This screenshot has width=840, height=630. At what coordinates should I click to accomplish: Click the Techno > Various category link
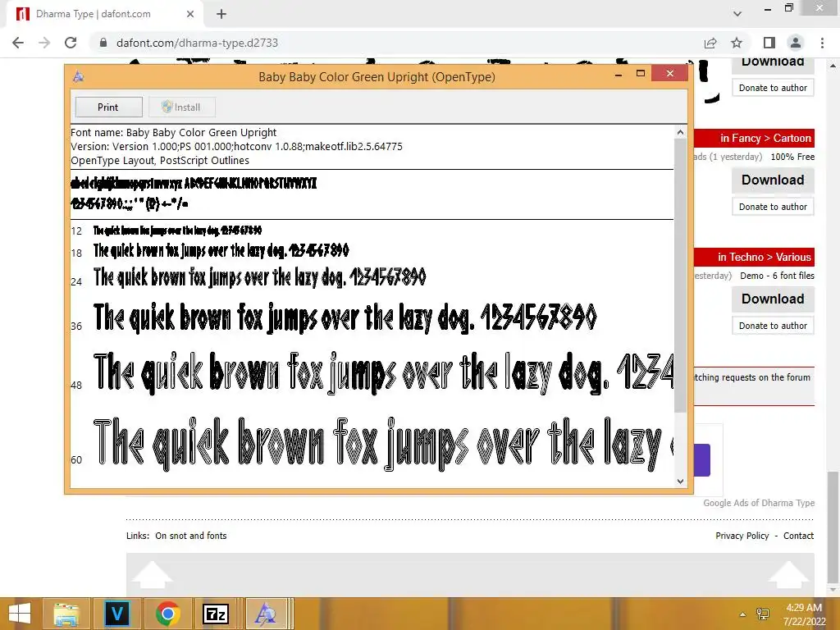[x=765, y=257]
